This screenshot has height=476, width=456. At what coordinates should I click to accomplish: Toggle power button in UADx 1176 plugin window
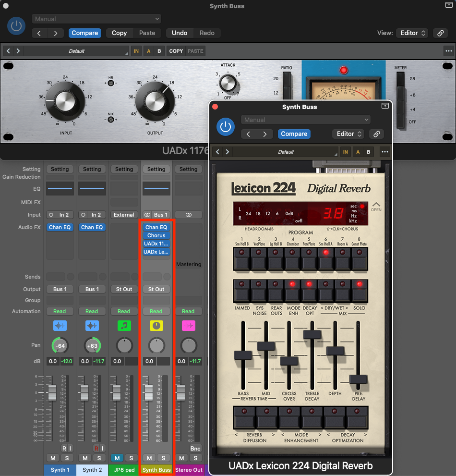coord(16,26)
